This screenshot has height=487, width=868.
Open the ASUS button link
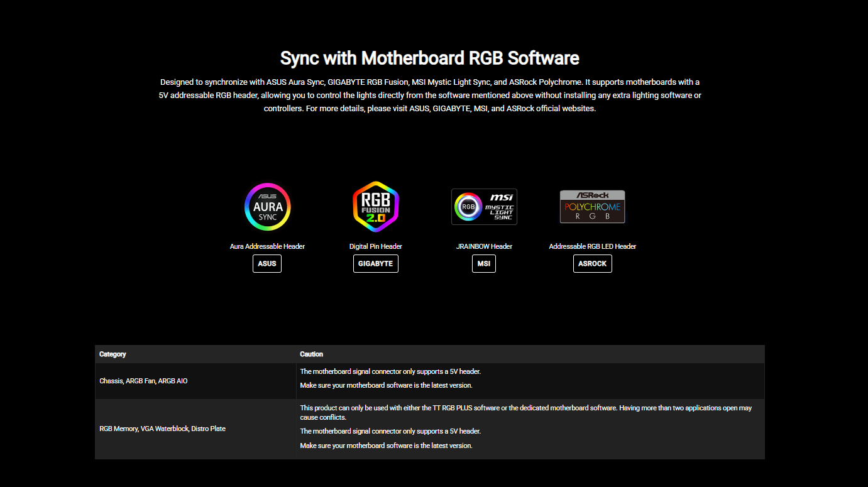click(267, 264)
